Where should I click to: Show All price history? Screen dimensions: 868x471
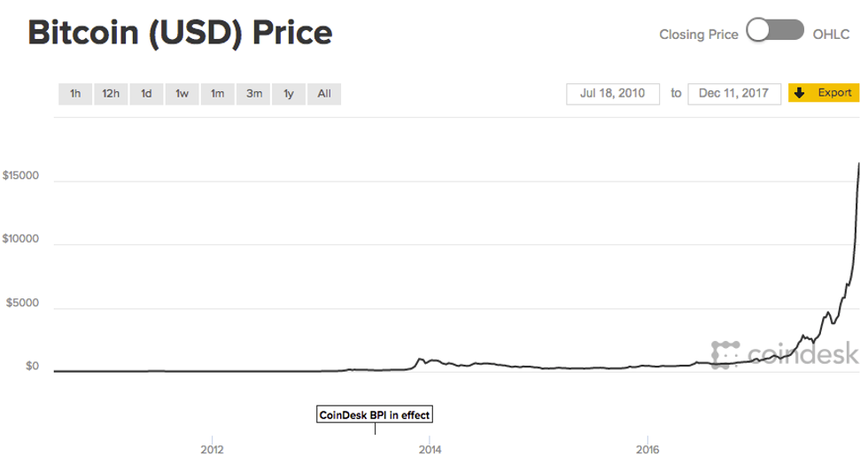click(x=324, y=93)
